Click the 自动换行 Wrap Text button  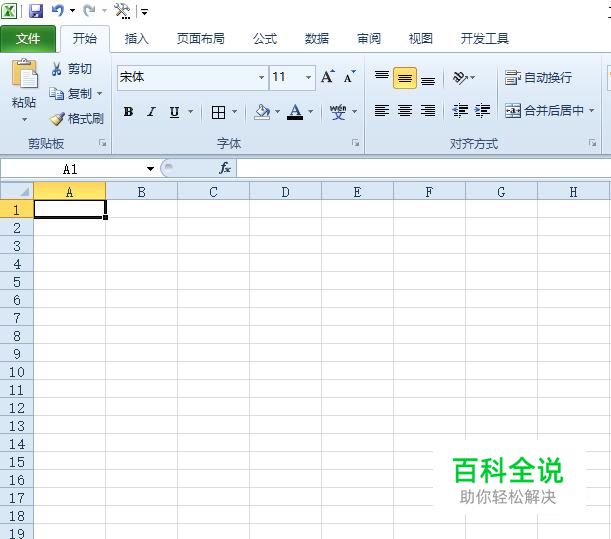coord(539,78)
